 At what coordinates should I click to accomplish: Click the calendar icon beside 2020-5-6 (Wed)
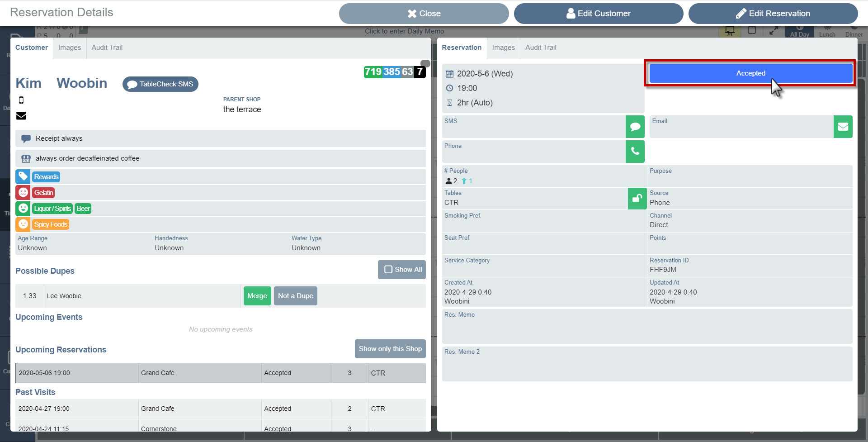pos(450,74)
